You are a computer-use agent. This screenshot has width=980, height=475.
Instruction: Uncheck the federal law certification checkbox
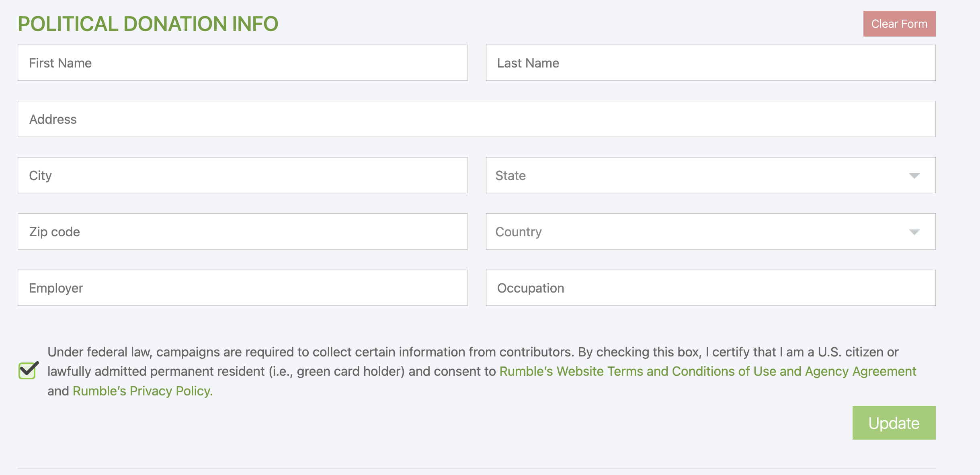pyautogui.click(x=27, y=371)
